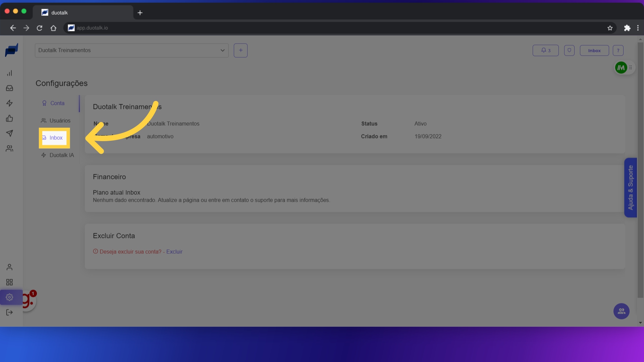Viewport: 644px width, 362px height.
Task: Open the Ajuda & Suporte side panel
Action: [630, 188]
